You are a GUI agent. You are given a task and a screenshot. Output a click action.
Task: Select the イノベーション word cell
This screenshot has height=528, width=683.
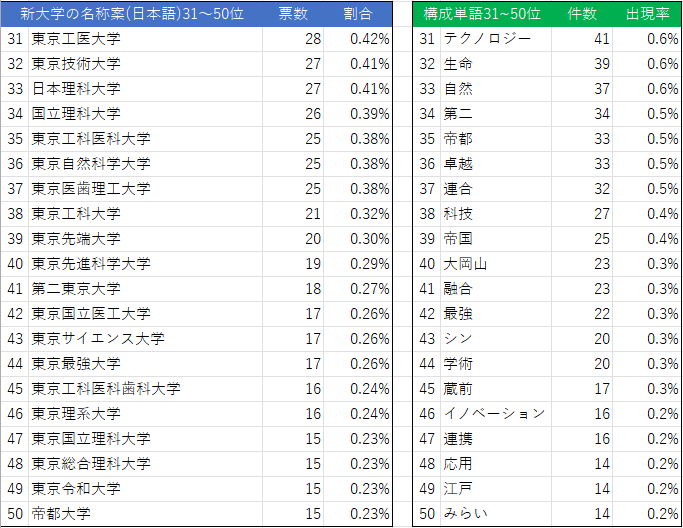point(495,414)
